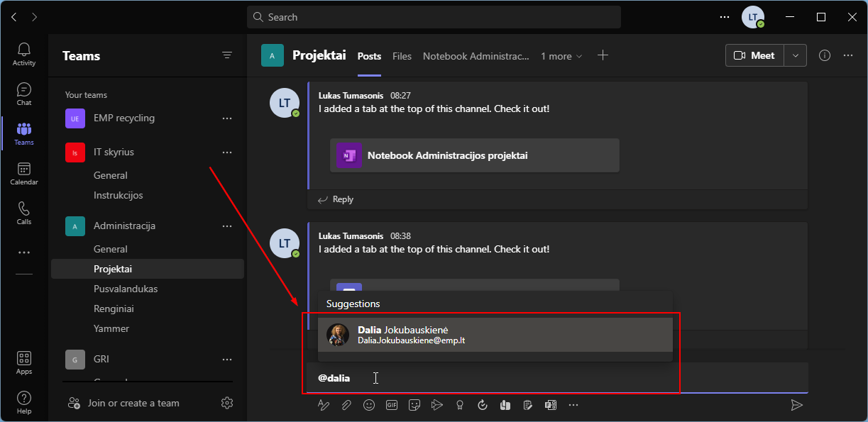The width and height of the screenshot is (868, 422).
Task: Open the Manage teams gear icon
Action: [227, 403]
